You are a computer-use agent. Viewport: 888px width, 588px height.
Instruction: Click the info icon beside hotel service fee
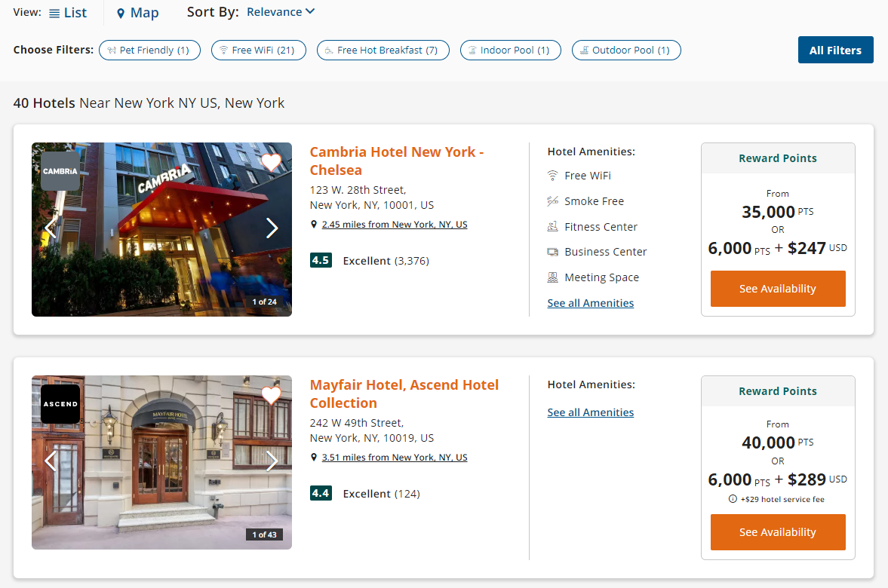point(733,499)
